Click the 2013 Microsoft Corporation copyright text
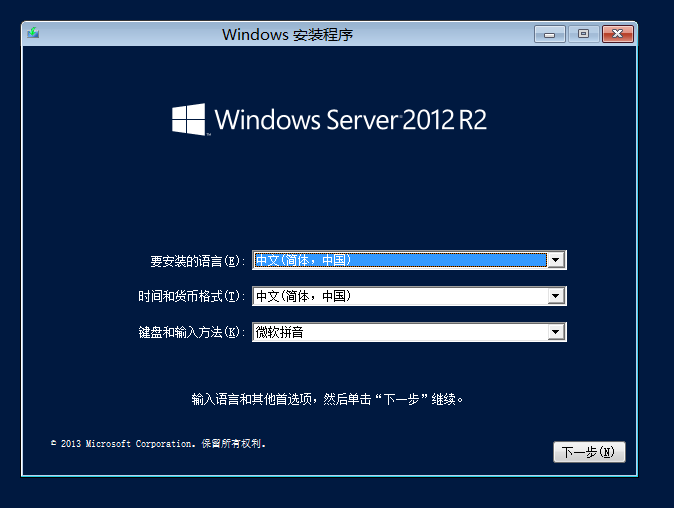This screenshot has width=674, height=508. (158, 444)
